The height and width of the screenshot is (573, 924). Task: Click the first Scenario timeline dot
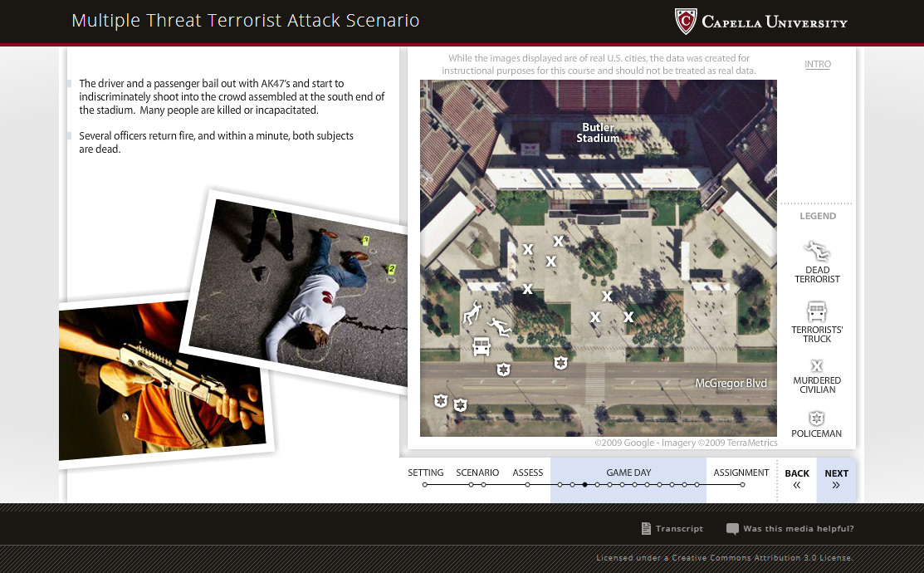point(471,485)
